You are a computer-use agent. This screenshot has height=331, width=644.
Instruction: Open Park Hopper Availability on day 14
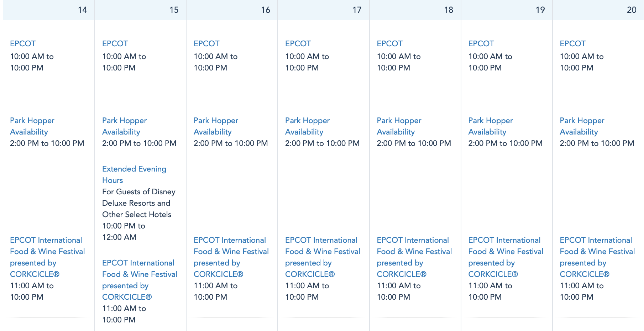coord(32,126)
